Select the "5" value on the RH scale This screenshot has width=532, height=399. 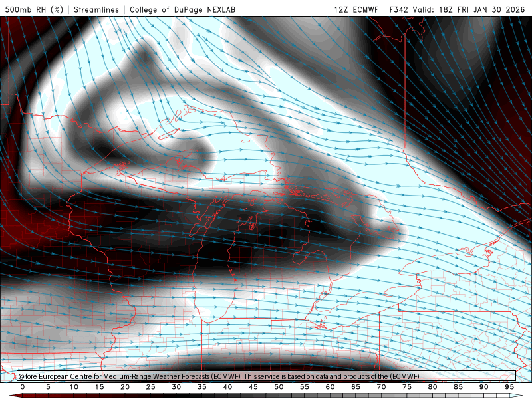(48, 387)
